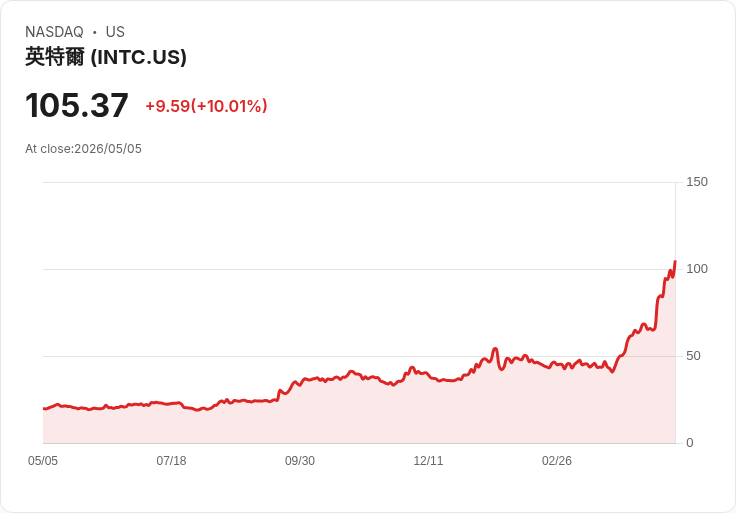Click the 0 value on y-axis
736x513 pixels.
tap(690, 443)
